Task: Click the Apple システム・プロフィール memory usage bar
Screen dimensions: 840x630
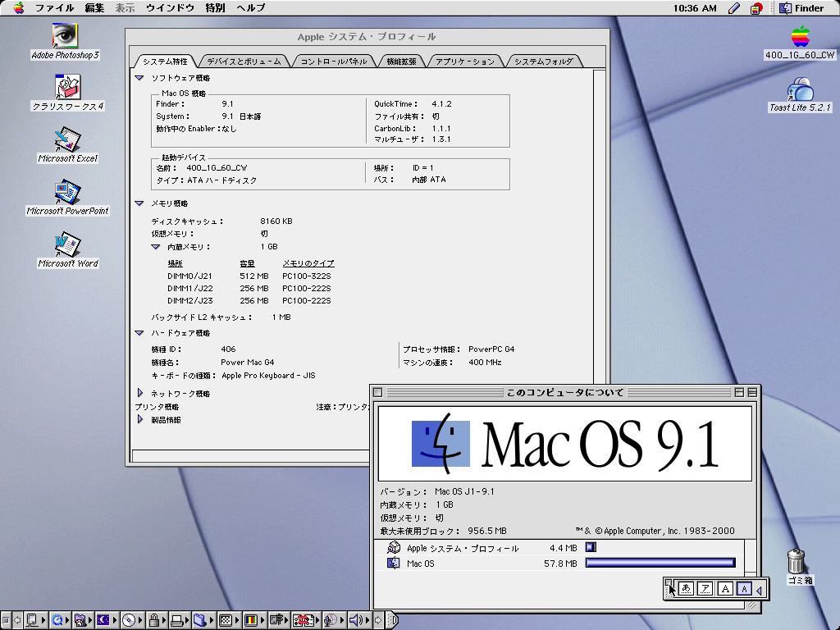Action: coord(591,547)
